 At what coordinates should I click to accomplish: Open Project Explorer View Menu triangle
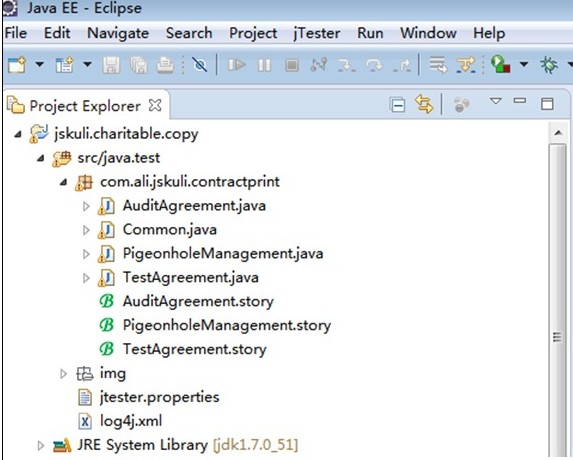pos(496,101)
